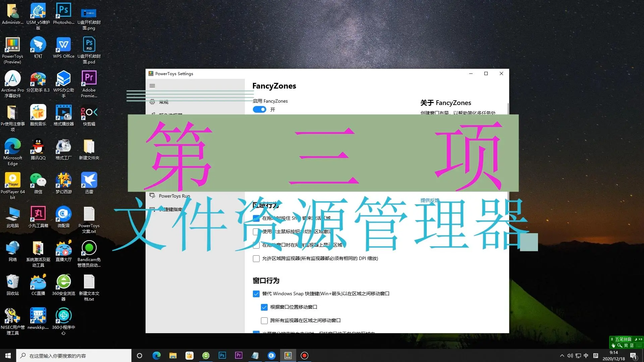Viewport: 644px width, 362px height.
Task: Check move windows across all monitors
Action: [x=264, y=320]
